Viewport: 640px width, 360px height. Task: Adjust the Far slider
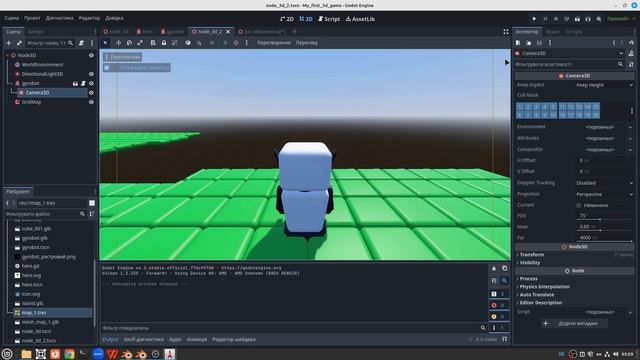coord(605,241)
